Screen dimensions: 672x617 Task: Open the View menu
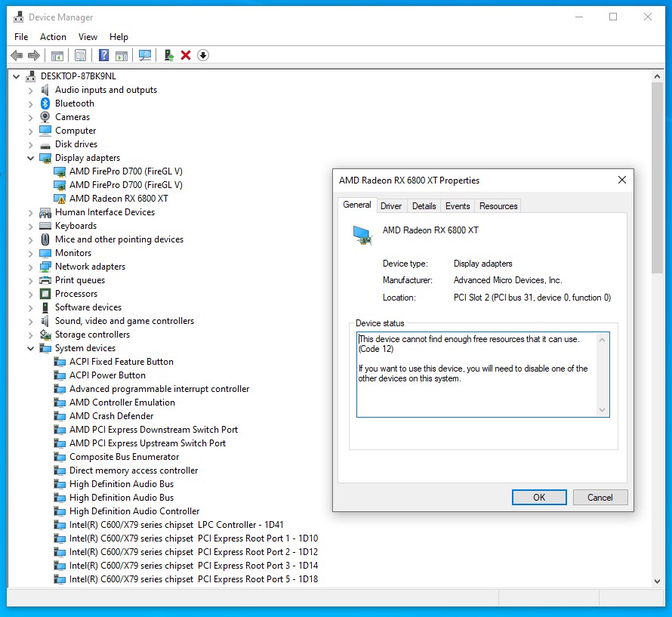pyautogui.click(x=88, y=37)
